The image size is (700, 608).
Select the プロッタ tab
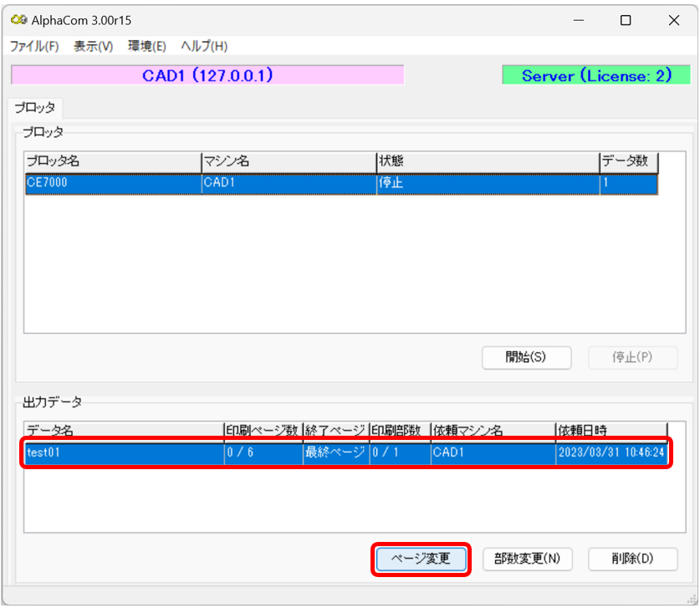click(x=35, y=108)
